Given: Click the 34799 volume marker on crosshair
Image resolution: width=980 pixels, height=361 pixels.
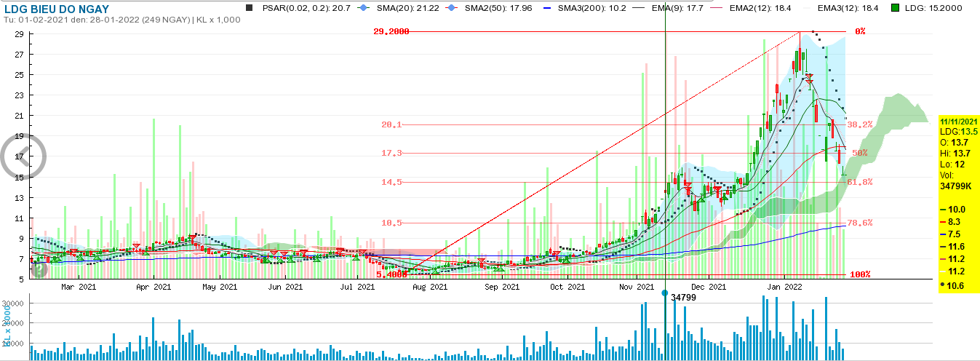Looking at the screenshot, I should tap(683, 297).
